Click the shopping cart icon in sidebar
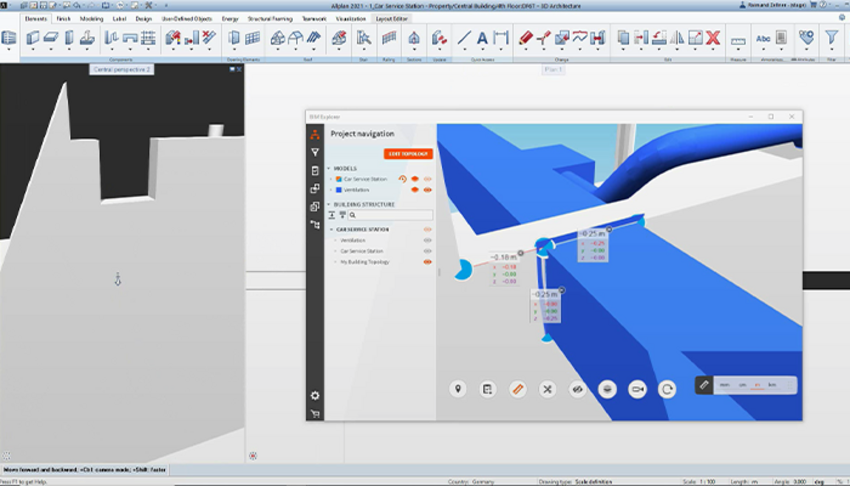The image size is (850, 486). (x=315, y=413)
